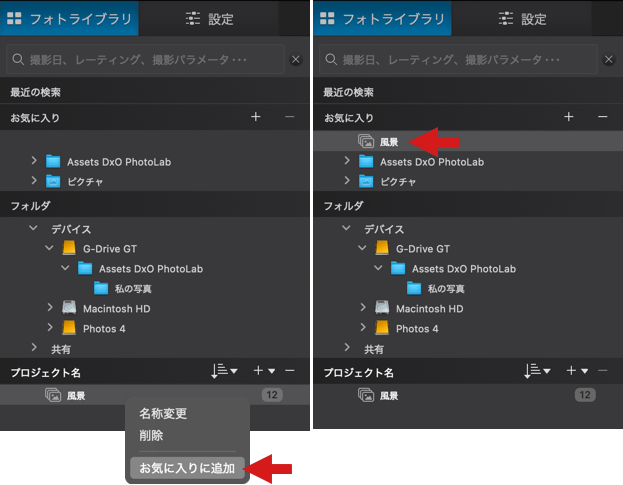
Task: Expand 共有 in right panel
Action: [347, 348]
